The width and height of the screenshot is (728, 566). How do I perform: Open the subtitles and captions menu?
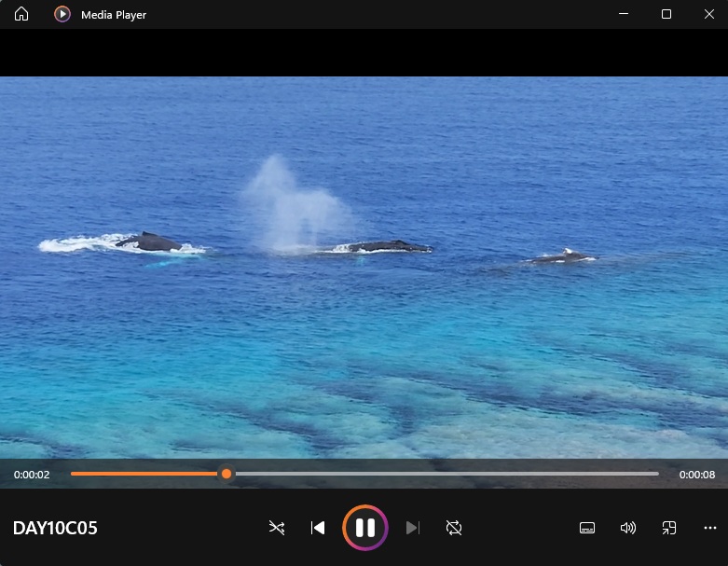coord(587,528)
